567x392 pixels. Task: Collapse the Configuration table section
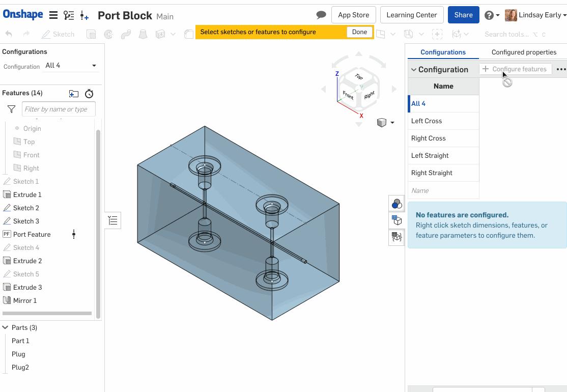414,70
